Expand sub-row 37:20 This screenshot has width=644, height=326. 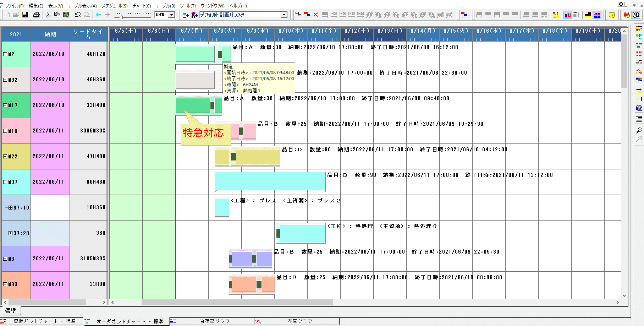10,233
